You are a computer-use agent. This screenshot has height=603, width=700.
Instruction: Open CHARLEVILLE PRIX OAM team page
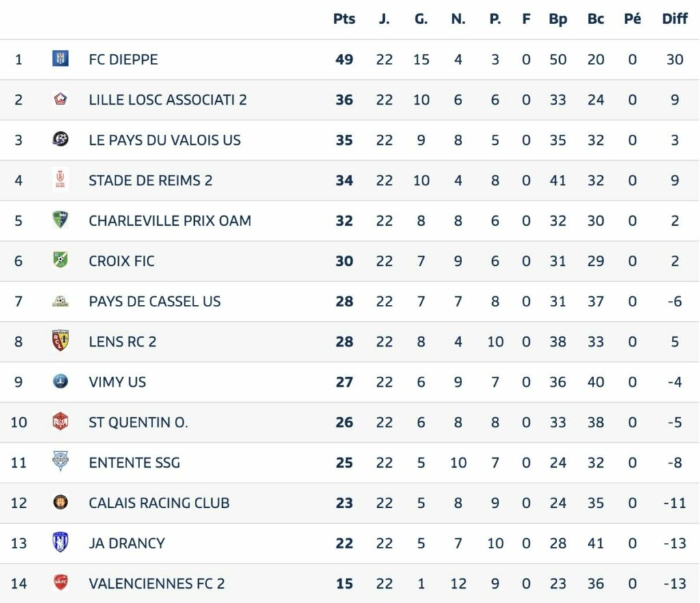point(170,221)
